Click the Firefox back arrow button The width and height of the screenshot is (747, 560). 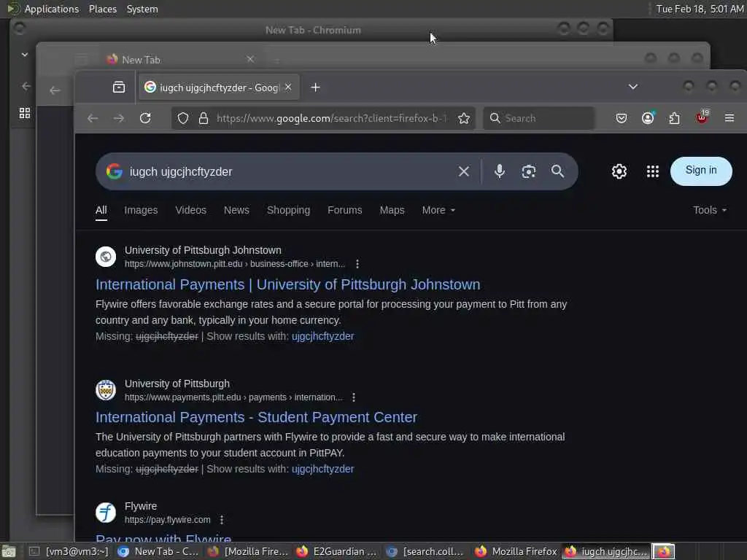coord(93,118)
